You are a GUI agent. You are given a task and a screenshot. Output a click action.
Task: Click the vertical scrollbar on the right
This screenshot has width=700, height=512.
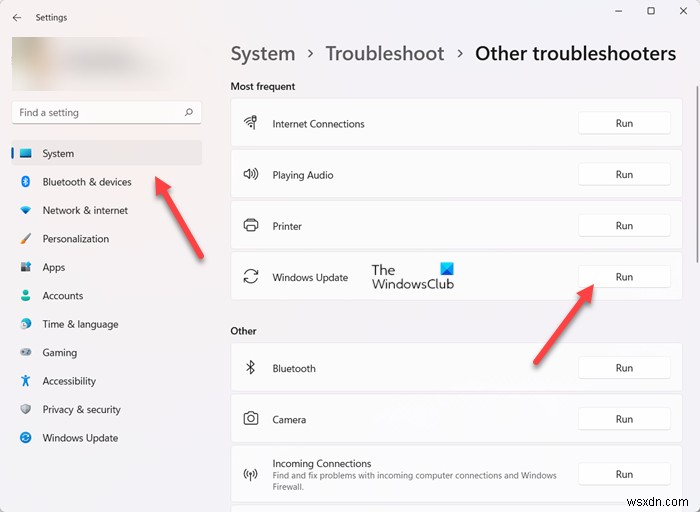point(697,174)
